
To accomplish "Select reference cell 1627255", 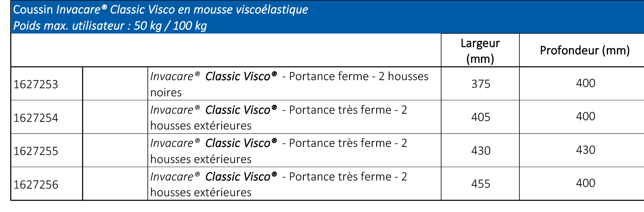I will 36,151.
